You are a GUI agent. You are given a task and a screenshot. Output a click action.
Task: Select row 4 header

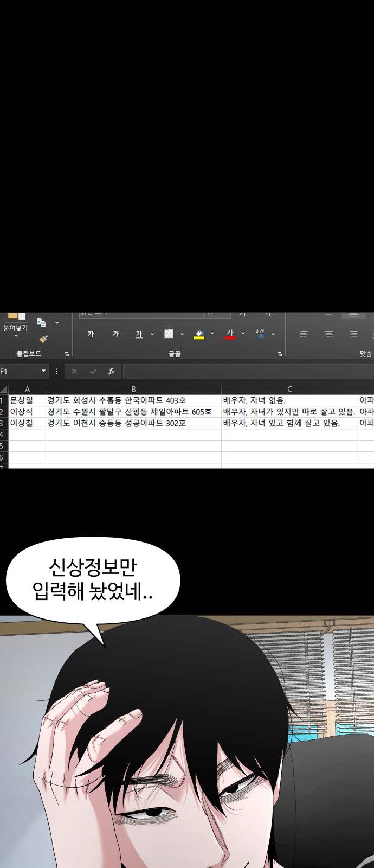tap(4, 435)
